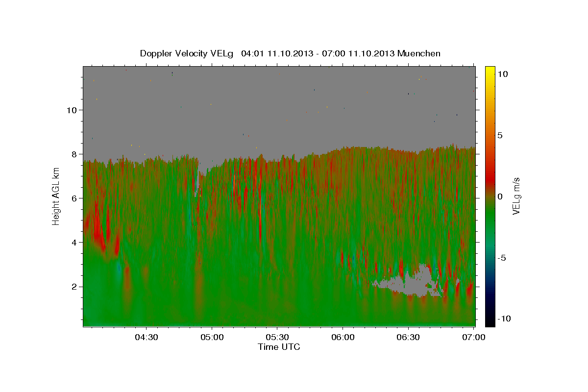Click the colorbar tick label "-10"
The height and width of the screenshot is (392, 588).
[505, 319]
